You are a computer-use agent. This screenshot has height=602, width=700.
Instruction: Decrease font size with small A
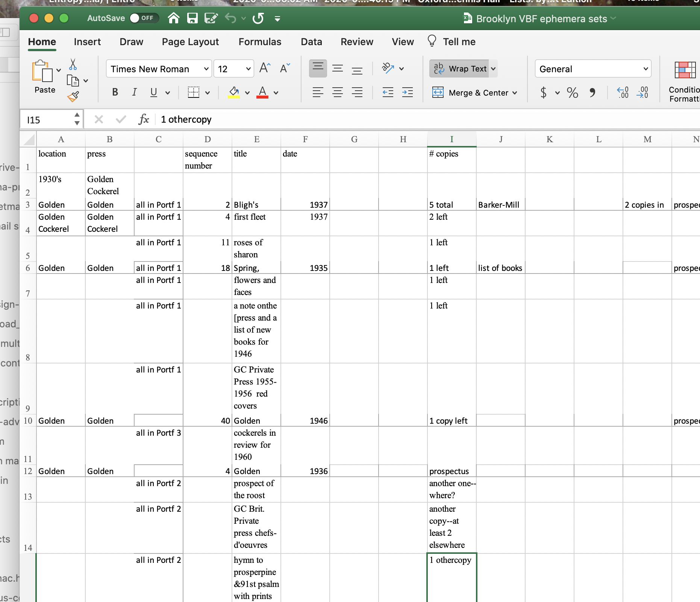pyautogui.click(x=285, y=68)
